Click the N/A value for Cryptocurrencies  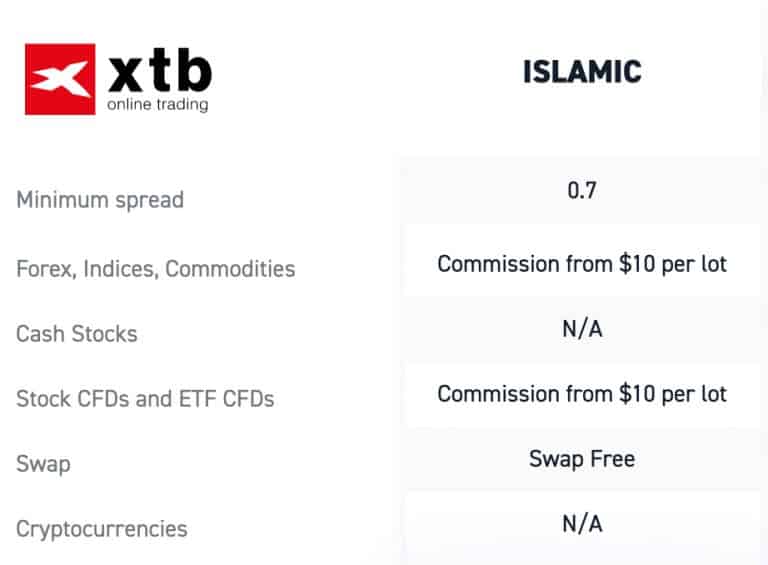pyautogui.click(x=581, y=523)
